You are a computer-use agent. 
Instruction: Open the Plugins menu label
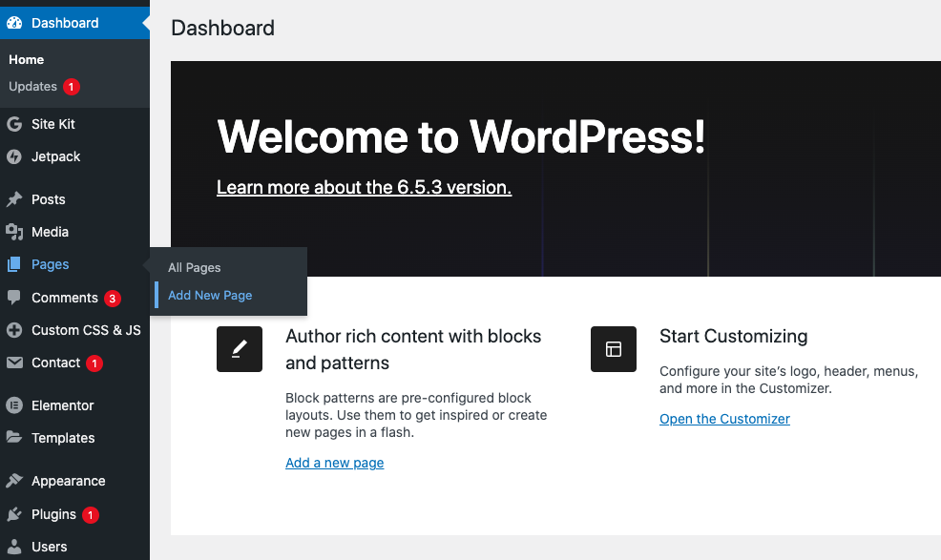point(54,514)
